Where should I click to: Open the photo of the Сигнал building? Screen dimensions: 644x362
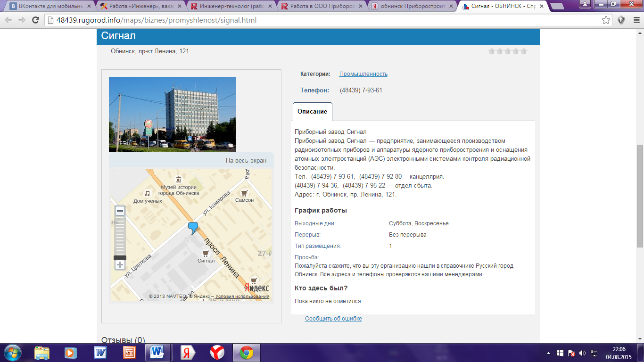173,114
